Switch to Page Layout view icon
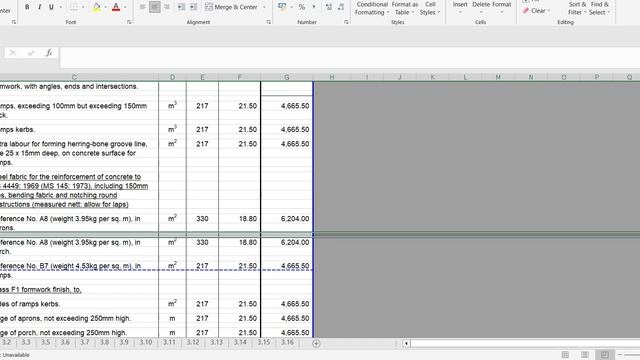Image resolution: width=640 pixels, height=360 pixels. click(585, 355)
